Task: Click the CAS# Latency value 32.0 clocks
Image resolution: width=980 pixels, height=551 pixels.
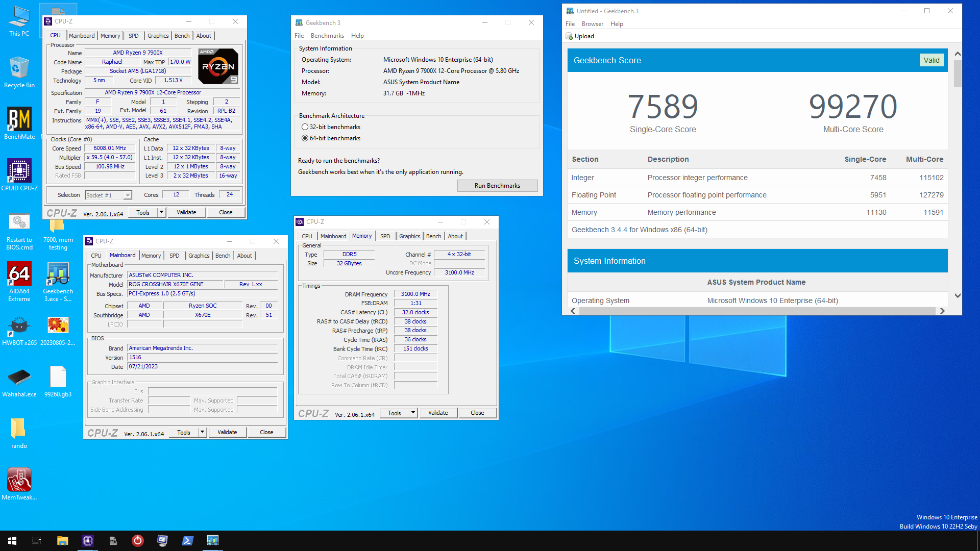Action: (x=415, y=312)
